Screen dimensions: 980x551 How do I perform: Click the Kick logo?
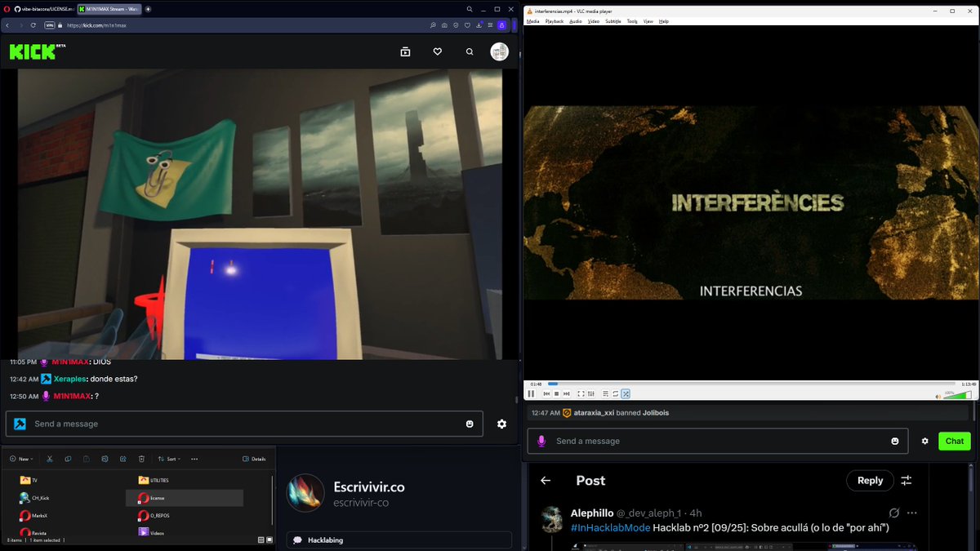point(31,51)
